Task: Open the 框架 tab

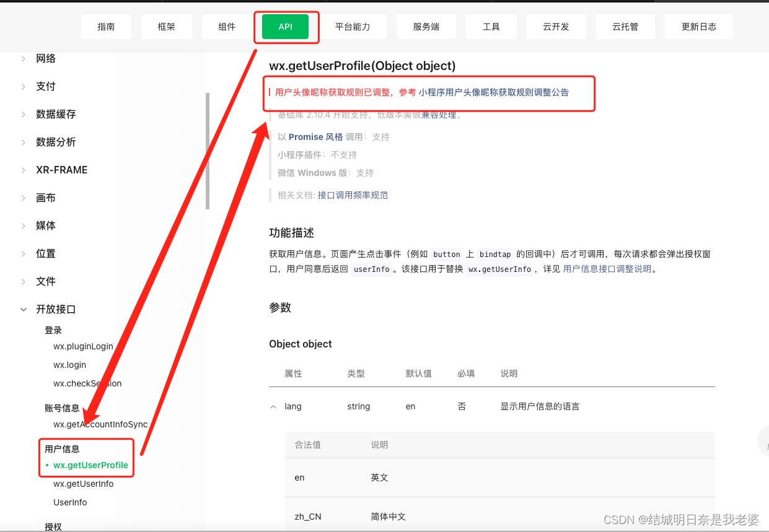Action: [166, 27]
